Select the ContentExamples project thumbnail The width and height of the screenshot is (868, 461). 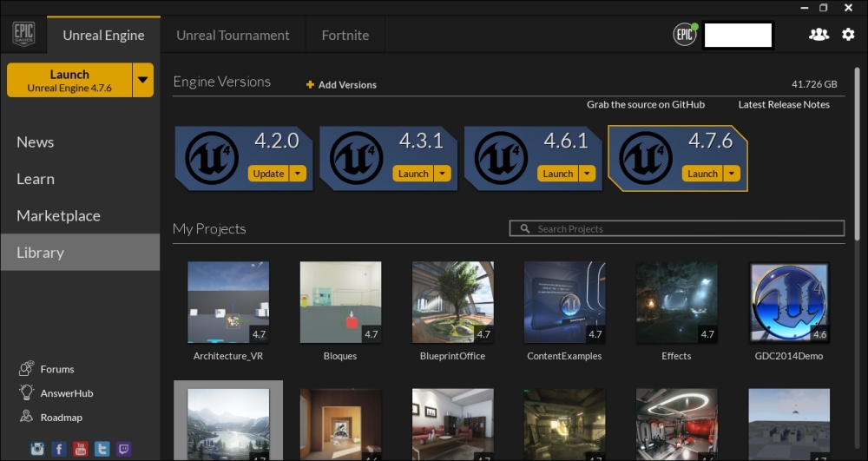point(565,302)
